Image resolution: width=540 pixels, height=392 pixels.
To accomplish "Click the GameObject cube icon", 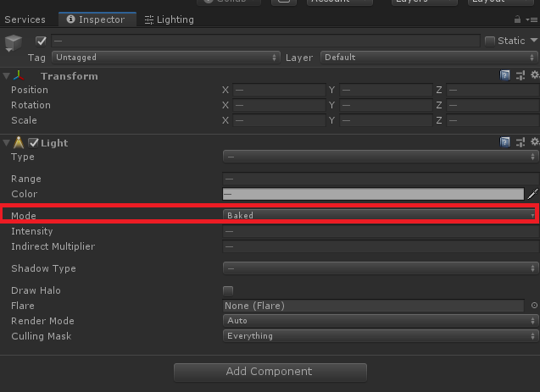I will point(14,43).
